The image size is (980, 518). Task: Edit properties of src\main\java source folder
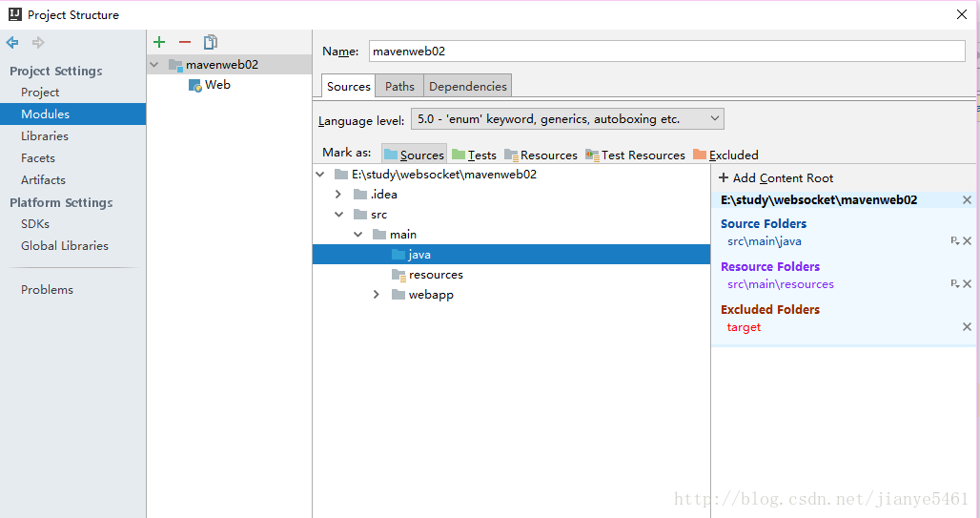coord(954,240)
